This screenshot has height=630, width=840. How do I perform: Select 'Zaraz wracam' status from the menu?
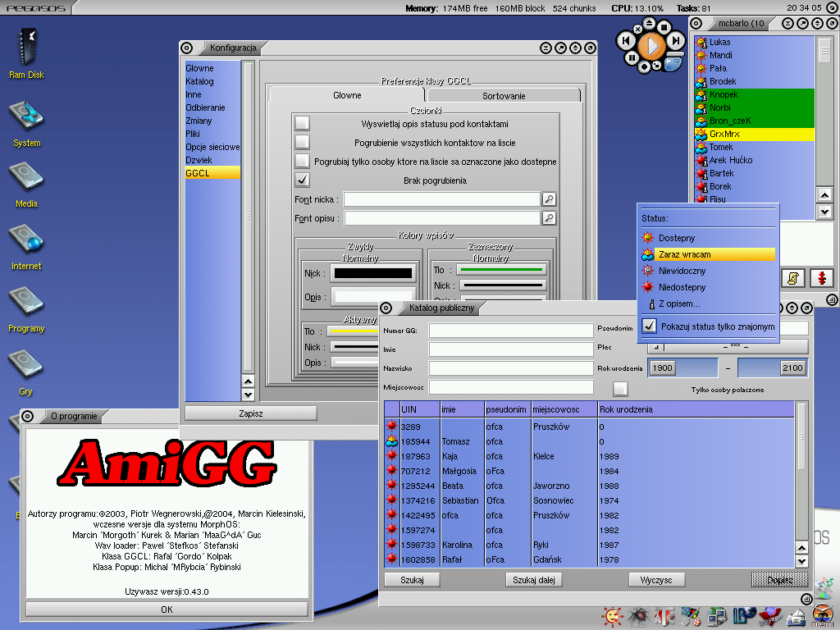coord(708,254)
